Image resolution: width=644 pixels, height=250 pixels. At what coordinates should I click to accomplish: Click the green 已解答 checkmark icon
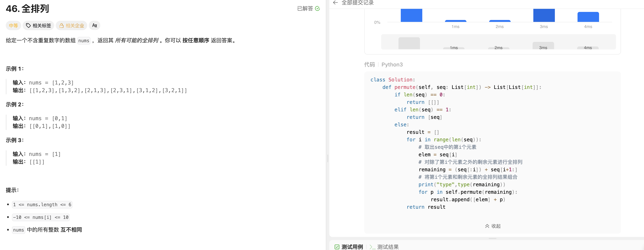click(x=317, y=8)
